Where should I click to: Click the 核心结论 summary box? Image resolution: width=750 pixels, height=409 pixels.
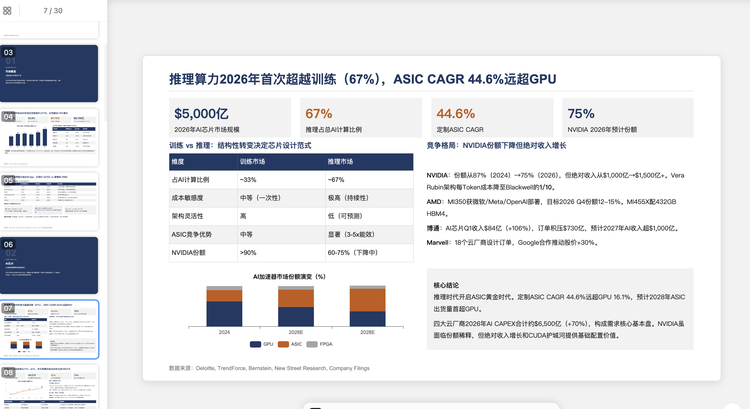[x=560, y=312]
